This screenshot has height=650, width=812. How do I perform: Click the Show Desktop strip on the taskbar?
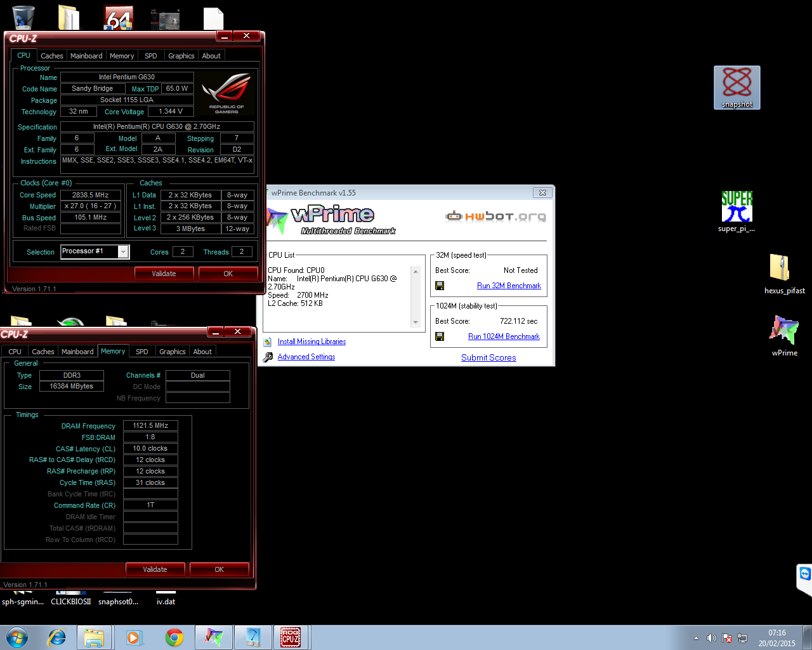pos(807,637)
